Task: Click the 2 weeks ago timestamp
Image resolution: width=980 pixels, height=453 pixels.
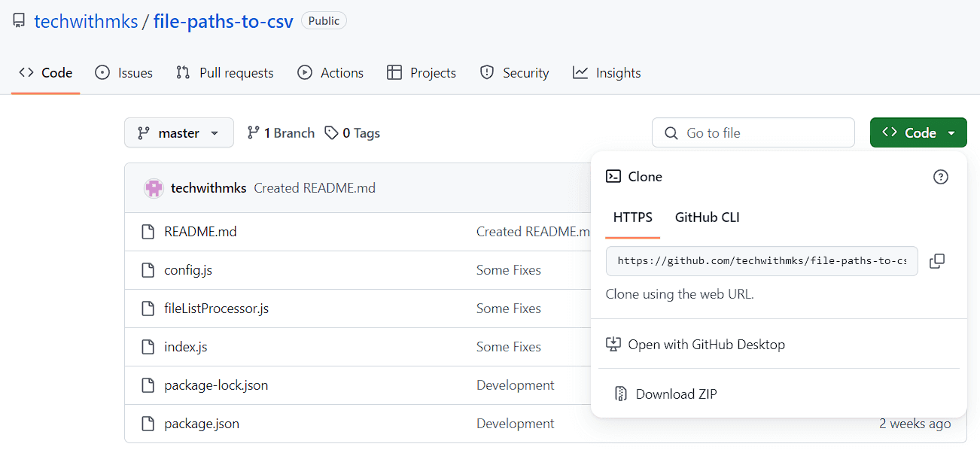Action: pyautogui.click(x=915, y=424)
